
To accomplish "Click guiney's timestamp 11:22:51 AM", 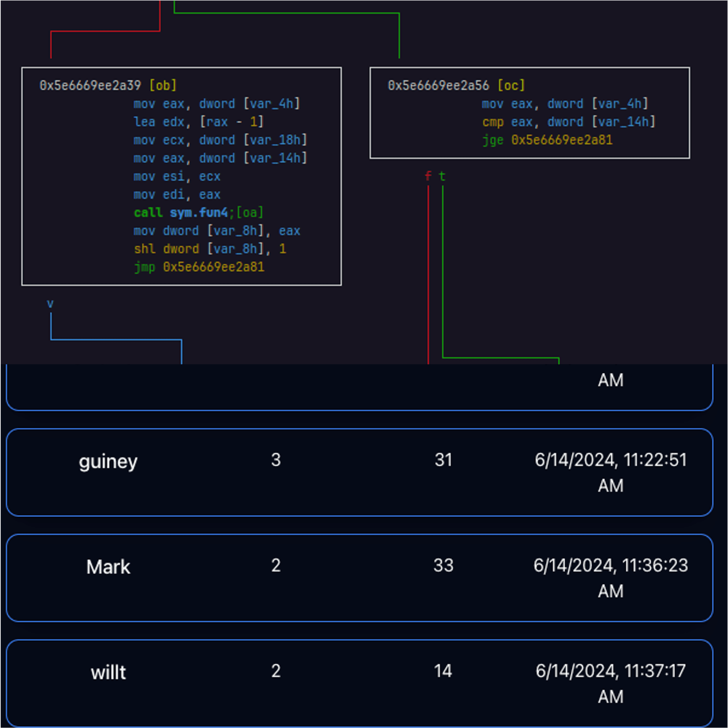I will point(611,472).
